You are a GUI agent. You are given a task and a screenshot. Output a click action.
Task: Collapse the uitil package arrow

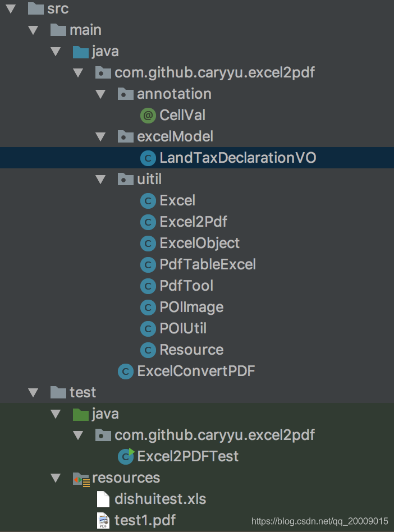click(101, 180)
